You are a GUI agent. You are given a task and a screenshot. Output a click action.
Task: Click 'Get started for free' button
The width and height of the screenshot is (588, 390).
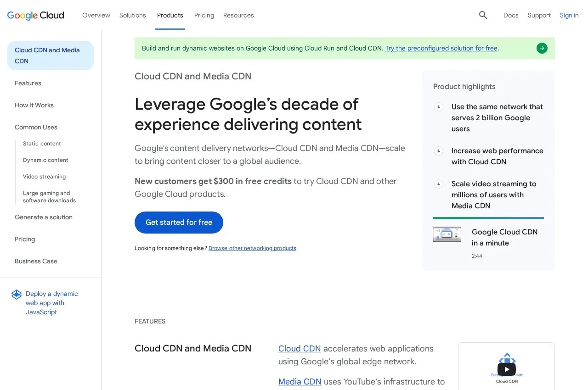179,223
